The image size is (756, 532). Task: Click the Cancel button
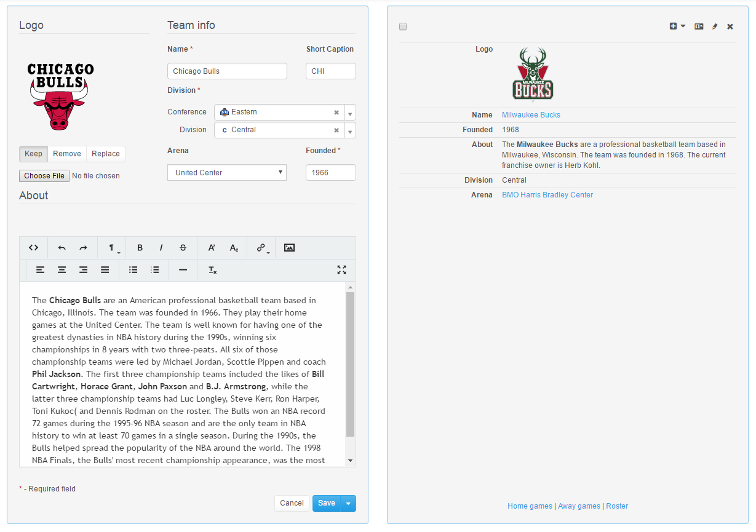292,503
